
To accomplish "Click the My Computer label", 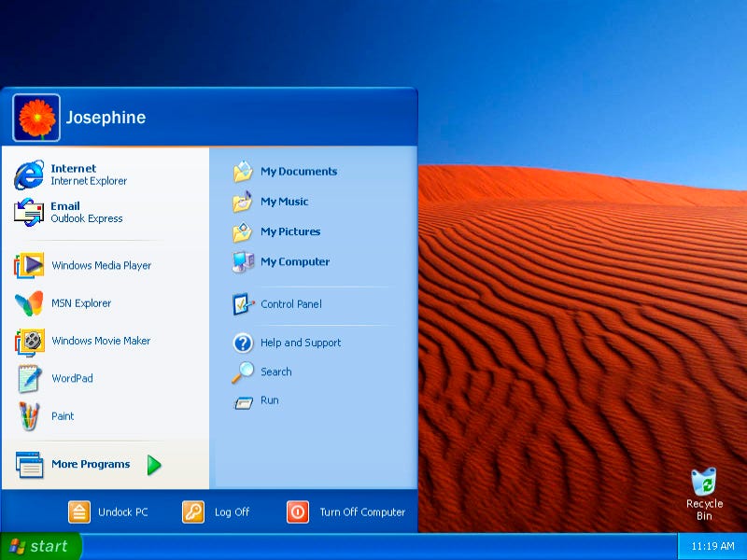I will click(295, 261).
